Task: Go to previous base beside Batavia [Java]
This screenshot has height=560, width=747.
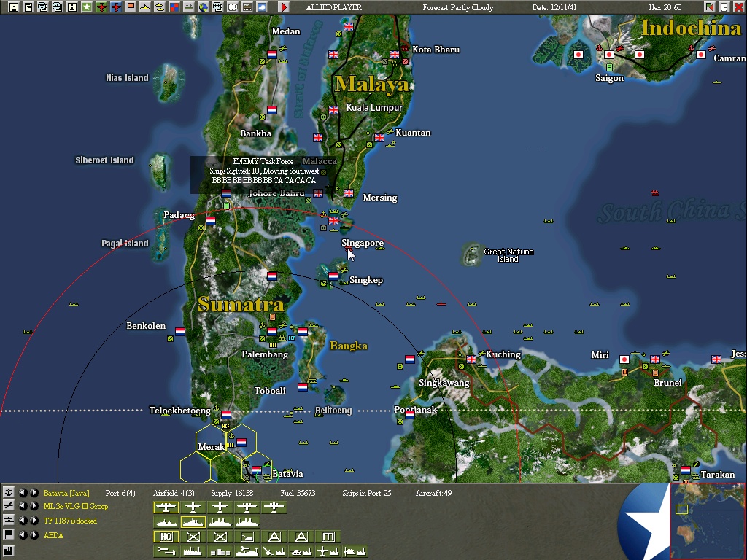Action: pyautogui.click(x=23, y=492)
